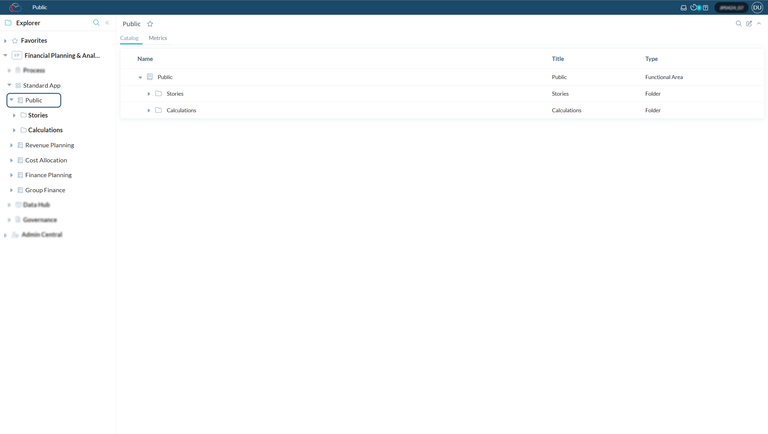Switch to the Metrics tab
The image size is (768, 434).
(x=158, y=38)
